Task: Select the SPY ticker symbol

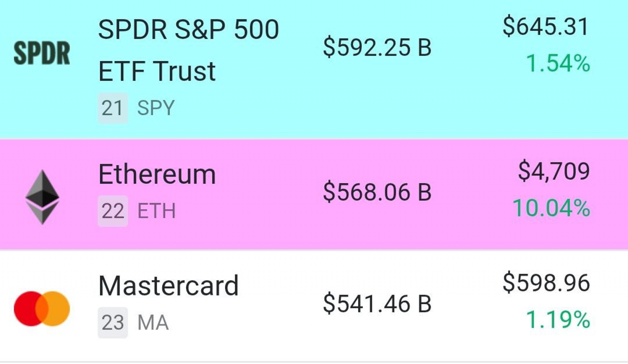Action: pos(156,108)
